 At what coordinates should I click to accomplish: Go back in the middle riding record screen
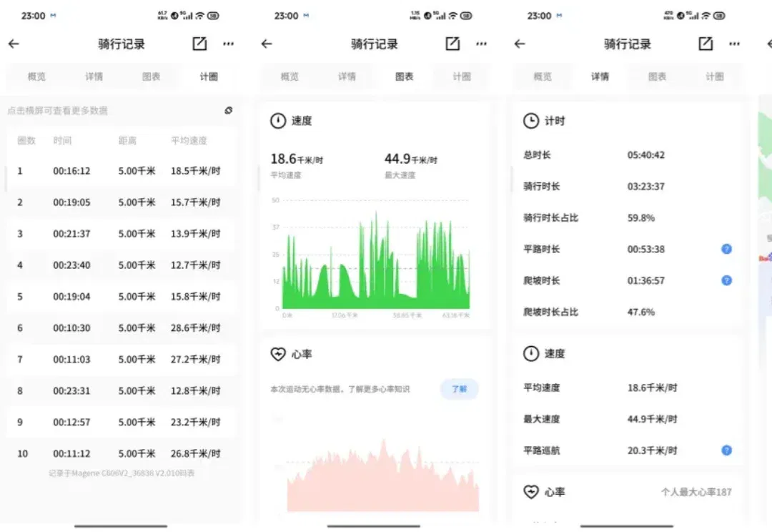pyautogui.click(x=267, y=44)
